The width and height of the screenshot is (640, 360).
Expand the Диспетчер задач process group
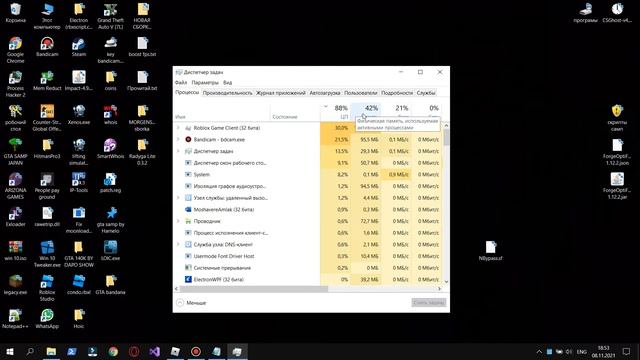pyautogui.click(x=178, y=151)
